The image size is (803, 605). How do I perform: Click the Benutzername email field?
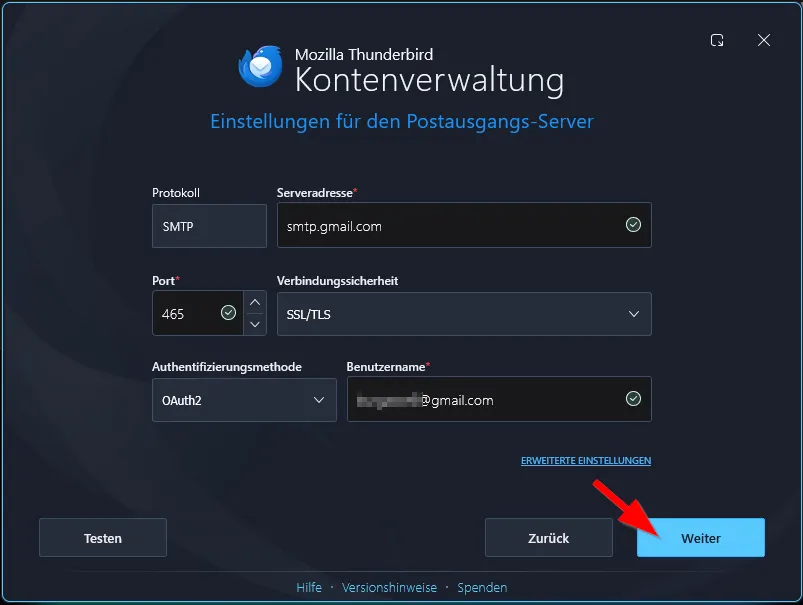(x=499, y=399)
